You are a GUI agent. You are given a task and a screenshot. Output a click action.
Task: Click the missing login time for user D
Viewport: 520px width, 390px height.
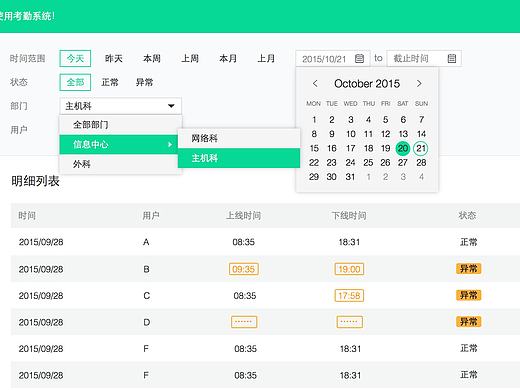[244, 322]
